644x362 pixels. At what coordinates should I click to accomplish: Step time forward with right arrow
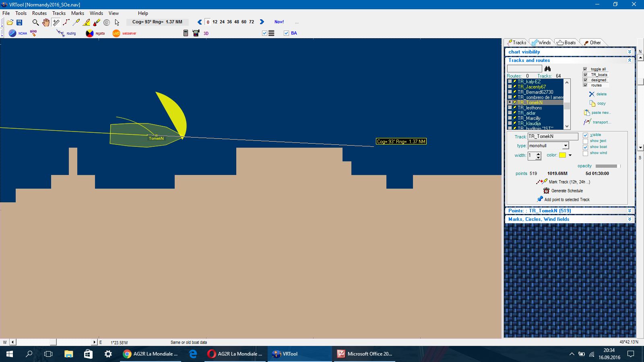pyautogui.click(x=262, y=22)
